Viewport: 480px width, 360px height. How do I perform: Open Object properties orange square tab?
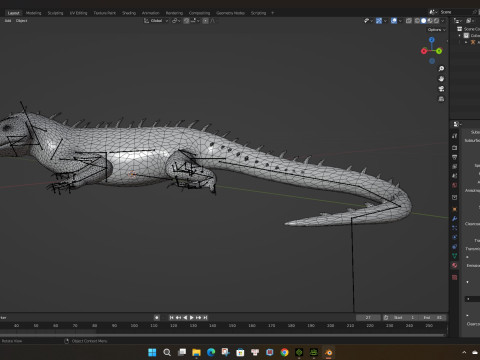click(455, 209)
